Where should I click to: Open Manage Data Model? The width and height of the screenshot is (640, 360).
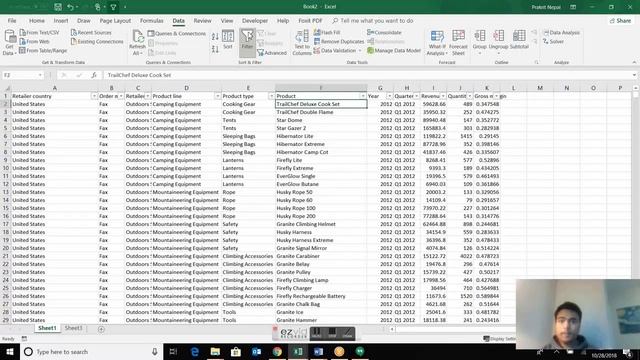point(394,50)
